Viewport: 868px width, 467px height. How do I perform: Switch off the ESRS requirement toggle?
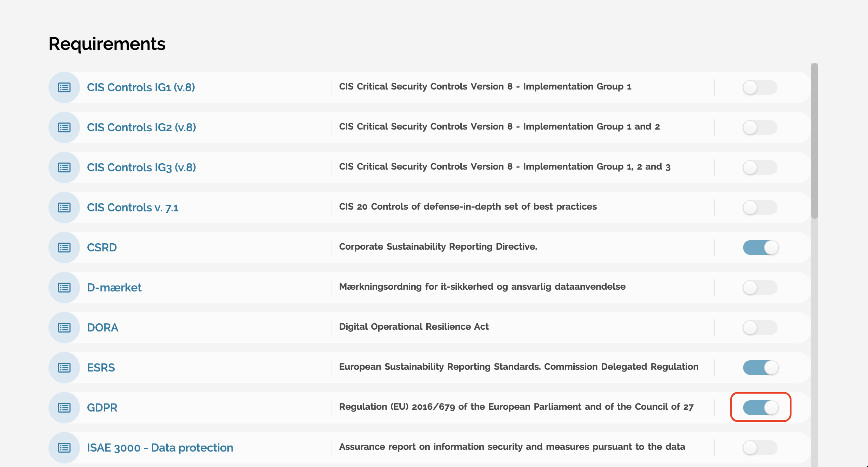[761, 368]
